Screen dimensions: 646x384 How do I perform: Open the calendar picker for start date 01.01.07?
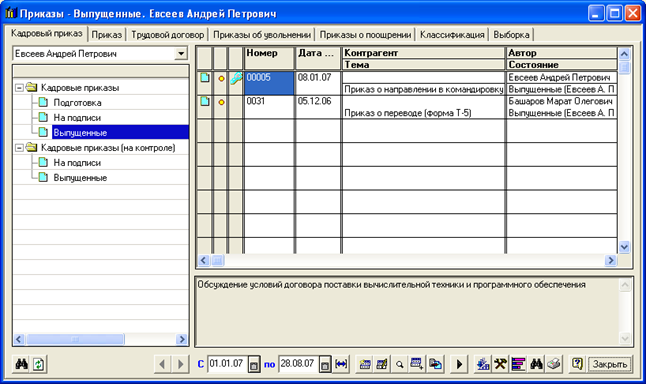(x=254, y=365)
